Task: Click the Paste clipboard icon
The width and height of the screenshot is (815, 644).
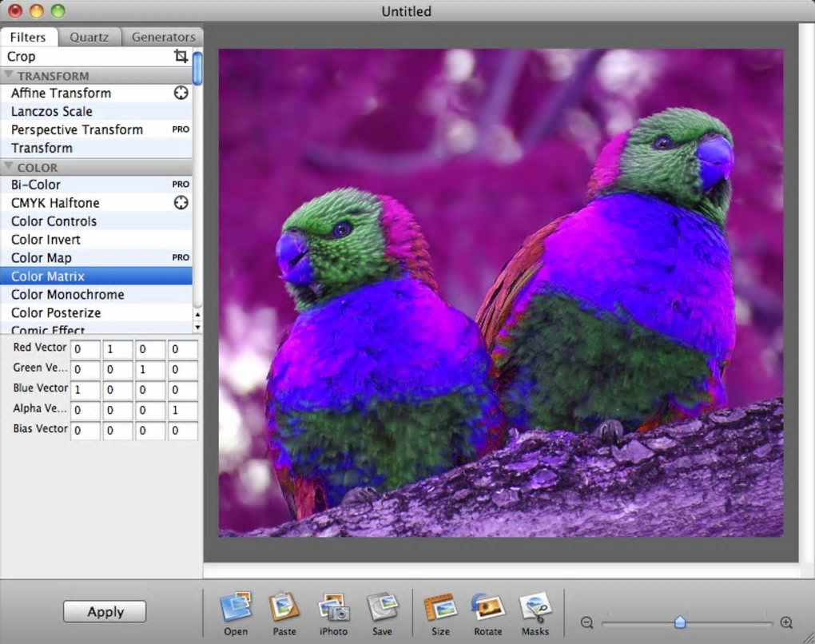Action: pos(284,608)
